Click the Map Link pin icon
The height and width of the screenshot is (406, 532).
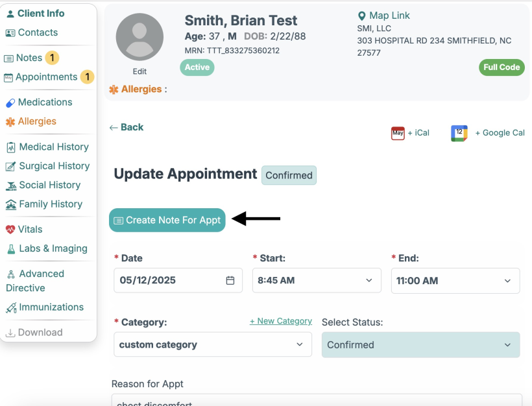[x=362, y=16]
